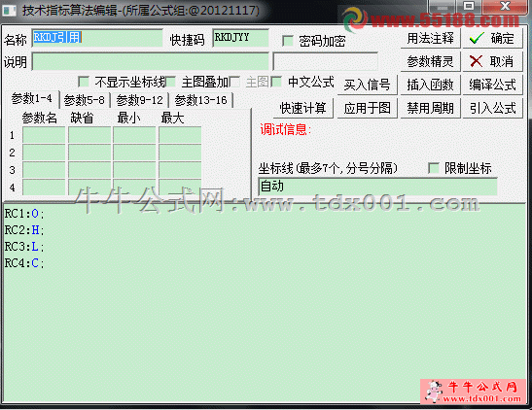Toggle the grayed 主图 checkbox

[x=234, y=82]
